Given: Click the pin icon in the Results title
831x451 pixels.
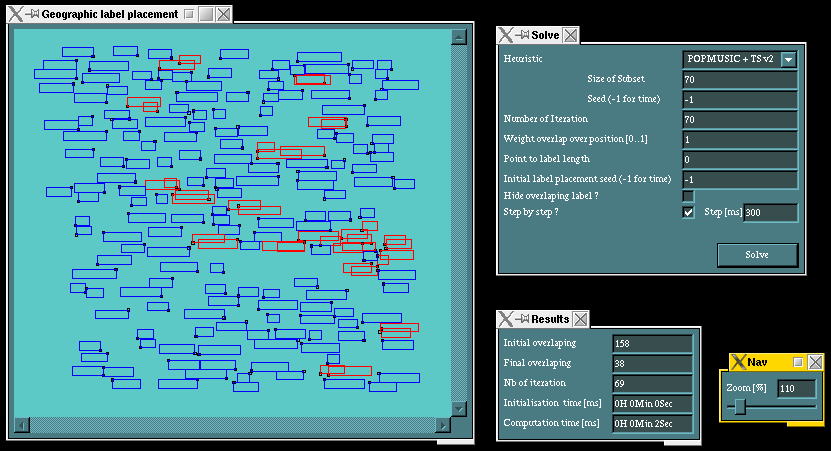Looking at the screenshot, I should pyautogui.click(x=523, y=319).
